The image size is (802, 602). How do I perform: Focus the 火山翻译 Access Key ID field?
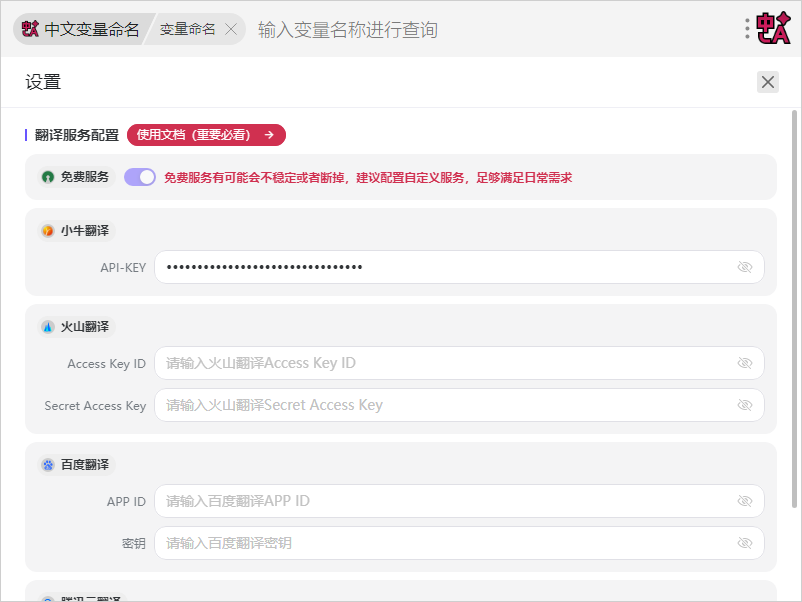[459, 363]
